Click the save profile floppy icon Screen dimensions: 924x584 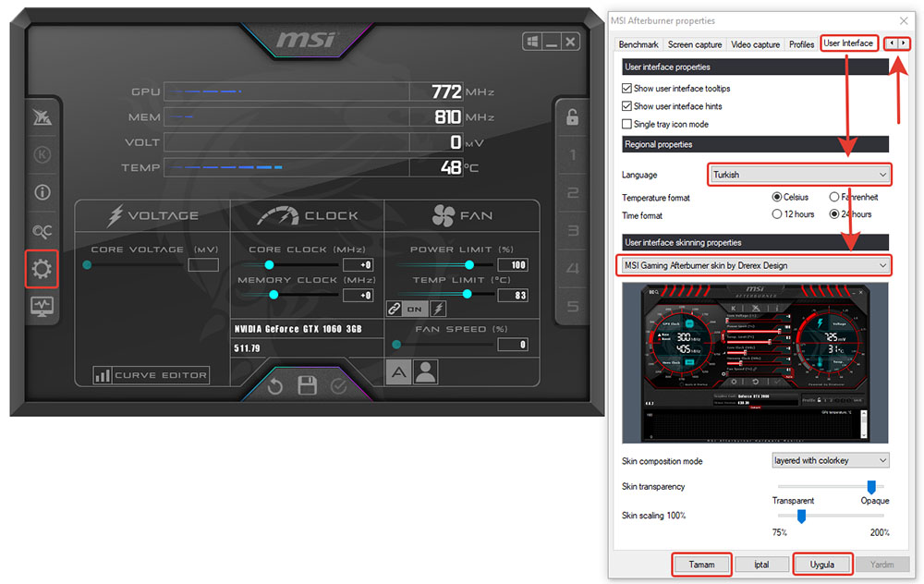tap(307, 385)
